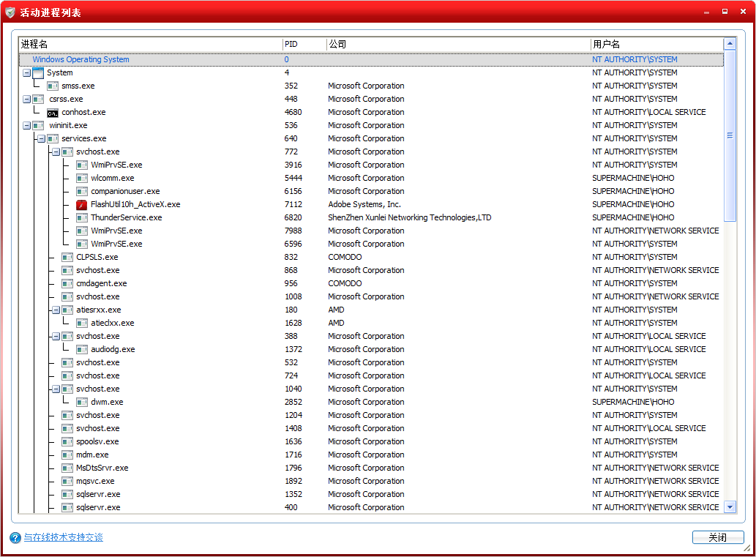Select the Windows Operating System row

coord(371,60)
